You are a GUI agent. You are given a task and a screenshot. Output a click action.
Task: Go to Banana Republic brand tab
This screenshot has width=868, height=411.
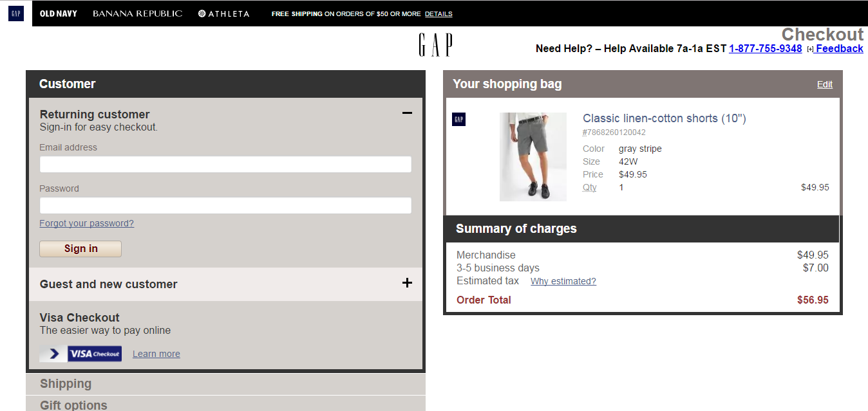point(137,14)
